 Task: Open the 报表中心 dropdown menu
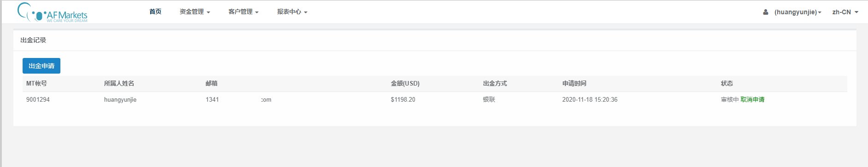(292, 12)
